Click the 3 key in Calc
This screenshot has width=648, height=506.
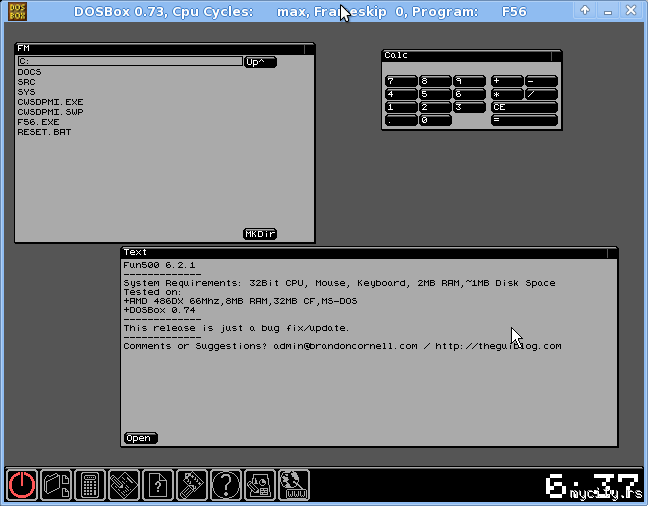tap(469, 107)
